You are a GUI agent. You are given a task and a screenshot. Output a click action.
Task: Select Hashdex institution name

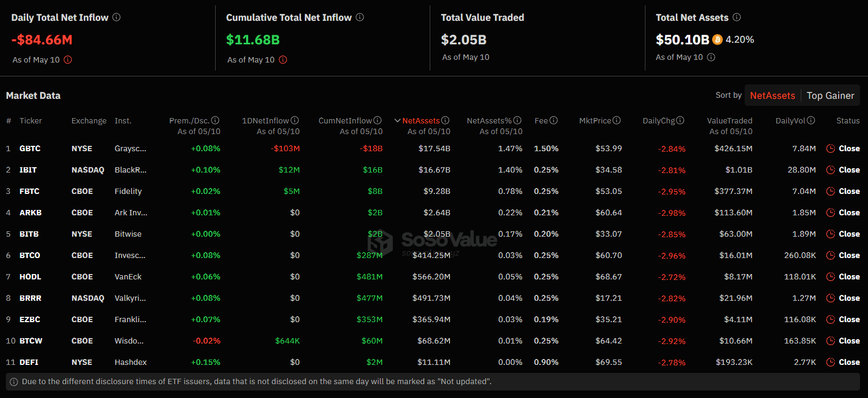pos(131,362)
